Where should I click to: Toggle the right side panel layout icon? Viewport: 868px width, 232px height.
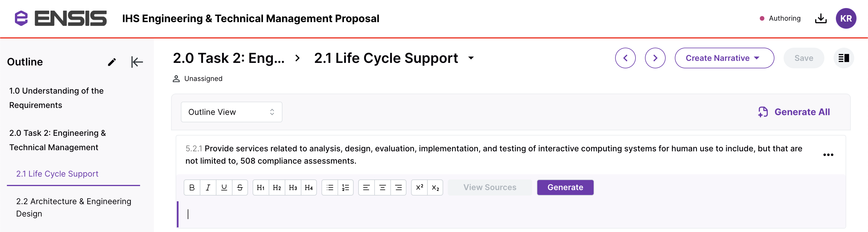(x=843, y=58)
